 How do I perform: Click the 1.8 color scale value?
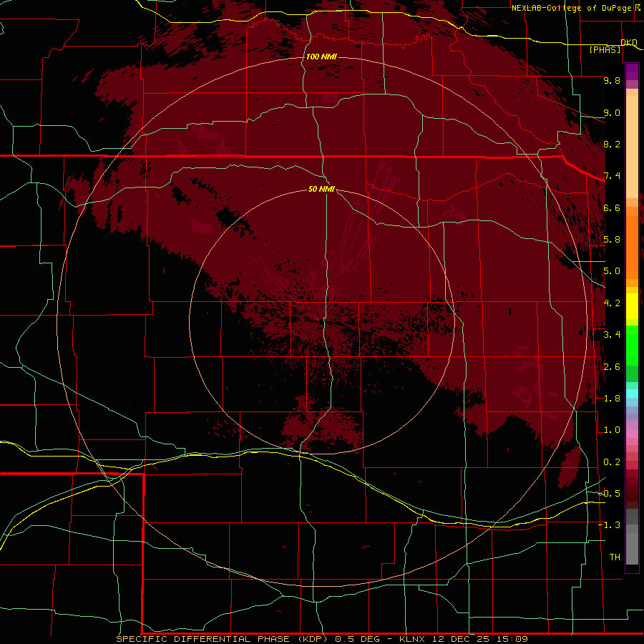click(612, 399)
